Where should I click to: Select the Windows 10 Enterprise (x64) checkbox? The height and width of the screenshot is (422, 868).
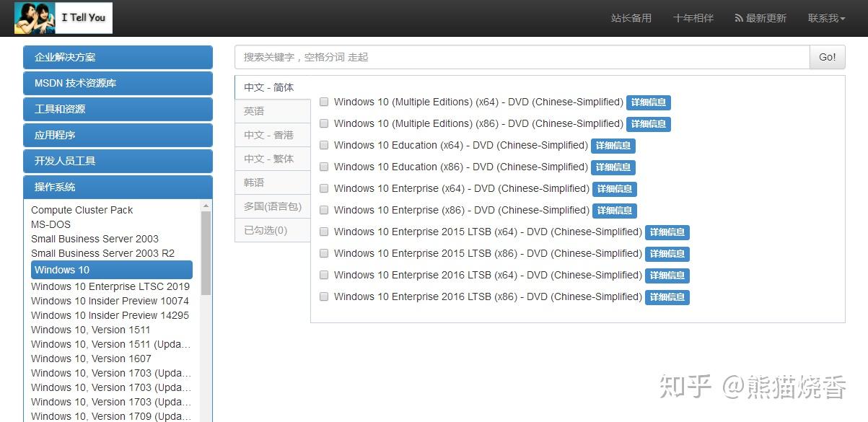pos(324,188)
